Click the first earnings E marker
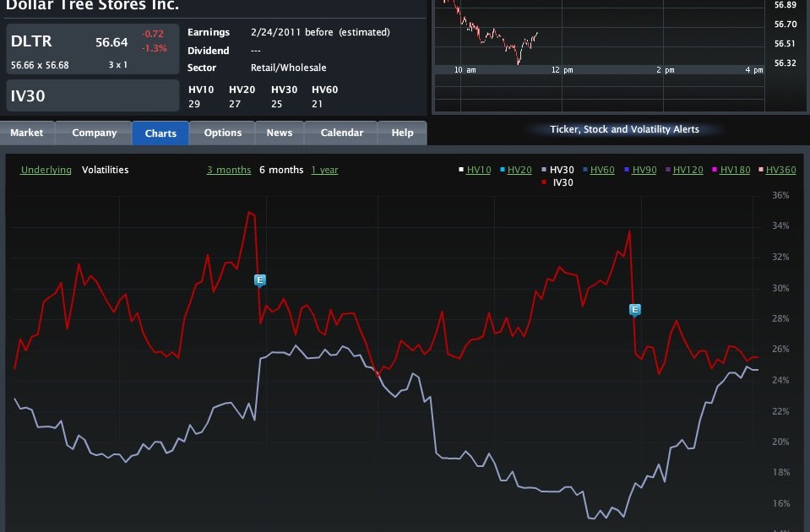Viewport: 810px width, 532px height. click(x=260, y=280)
